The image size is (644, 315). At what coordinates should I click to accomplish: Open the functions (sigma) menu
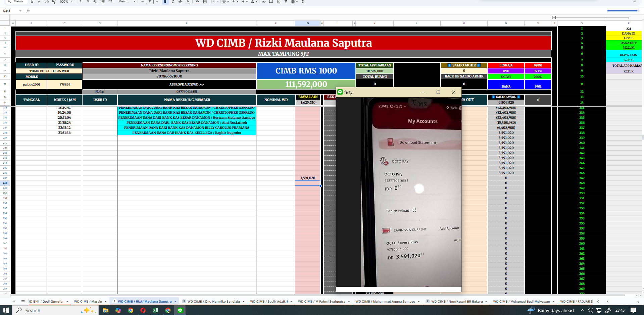click(x=302, y=2)
